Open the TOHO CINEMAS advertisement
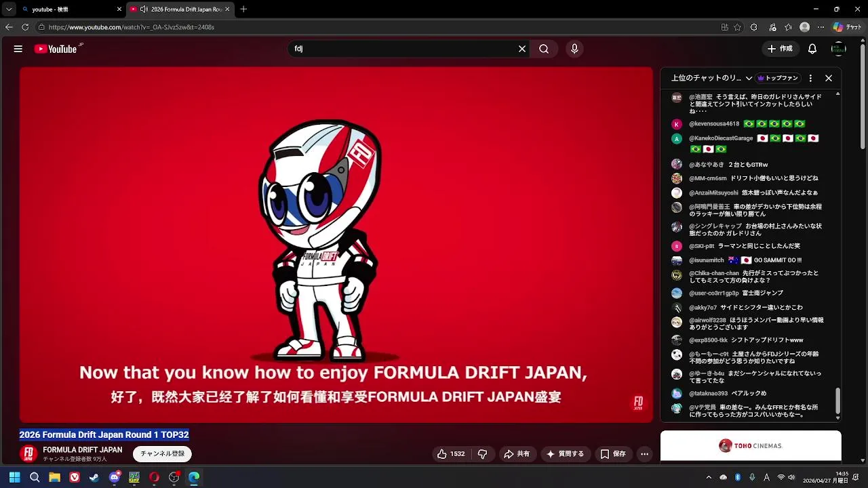This screenshot has height=488, width=868. 751,445
